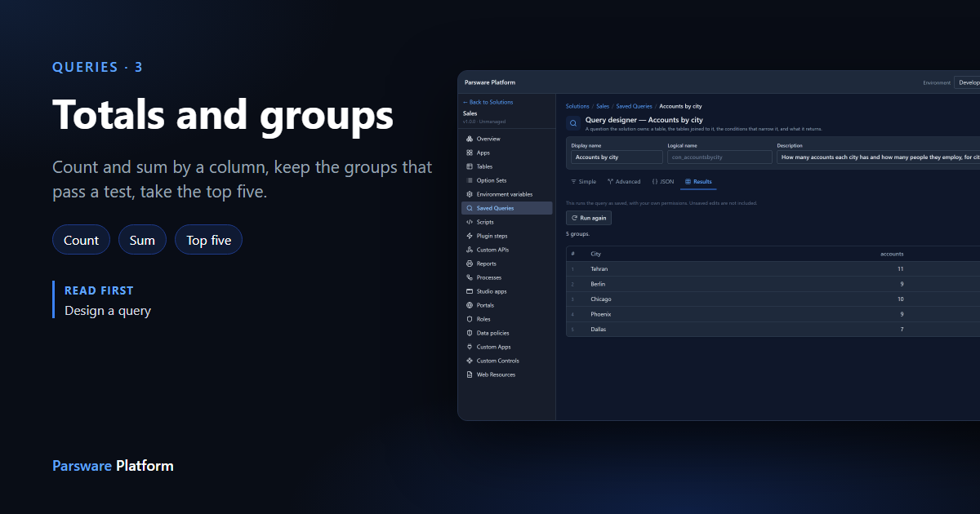Image resolution: width=980 pixels, height=514 pixels.
Task: Click the Parsware Platform title in app header
Action: pos(490,82)
